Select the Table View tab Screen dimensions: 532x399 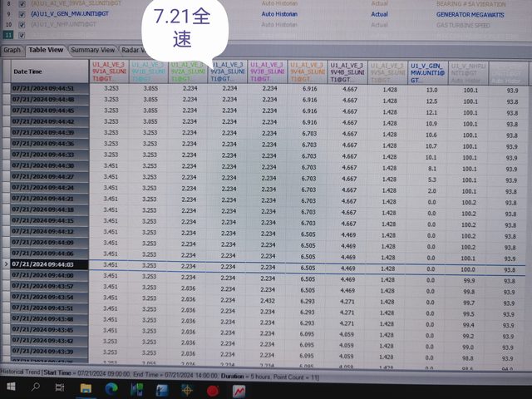(46, 50)
